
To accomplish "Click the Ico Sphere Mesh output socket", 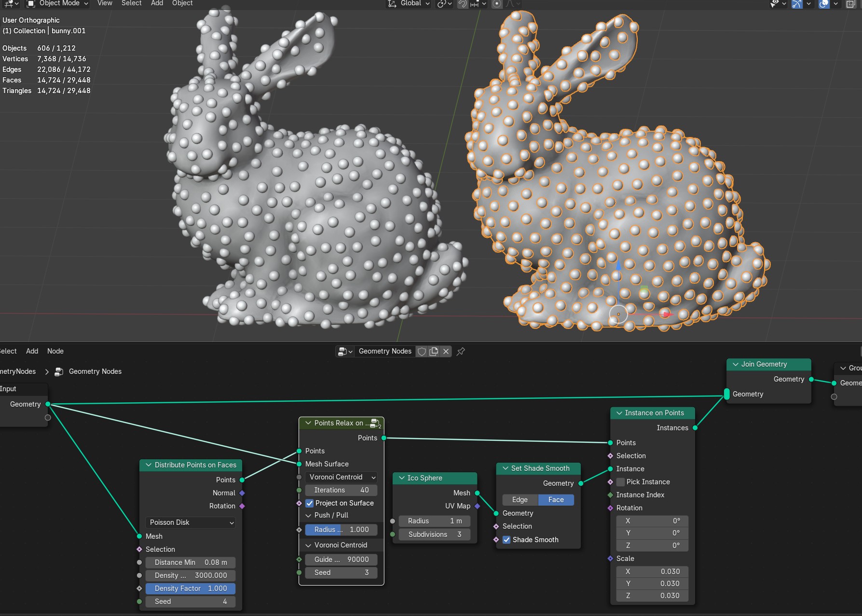I will [477, 493].
